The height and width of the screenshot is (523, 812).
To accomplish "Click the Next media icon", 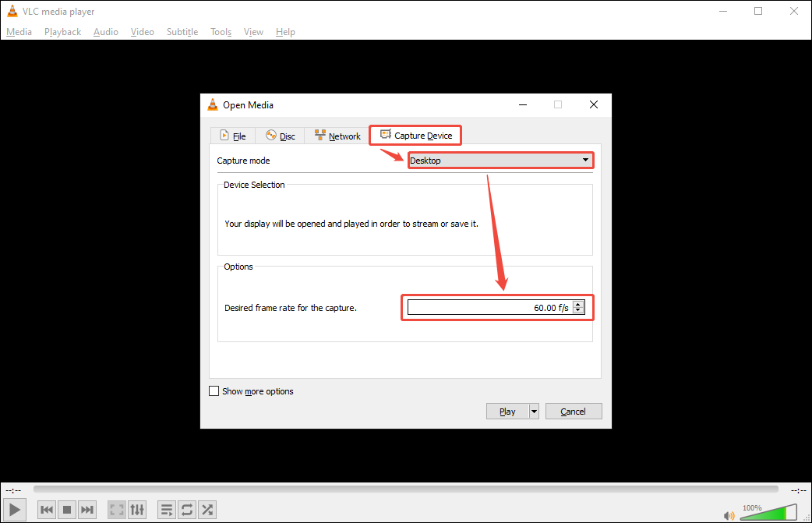I will coord(87,510).
